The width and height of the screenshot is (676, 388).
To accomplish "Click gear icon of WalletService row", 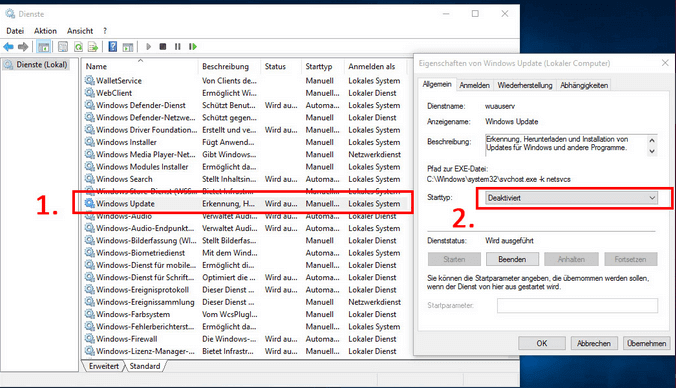I will [x=89, y=80].
